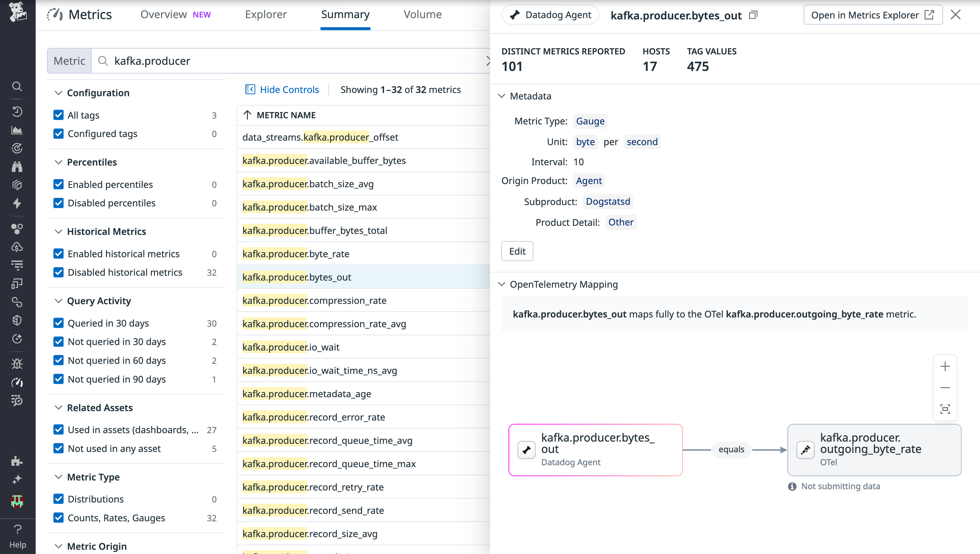
Task: Switch to the Volume tab
Action: (423, 15)
